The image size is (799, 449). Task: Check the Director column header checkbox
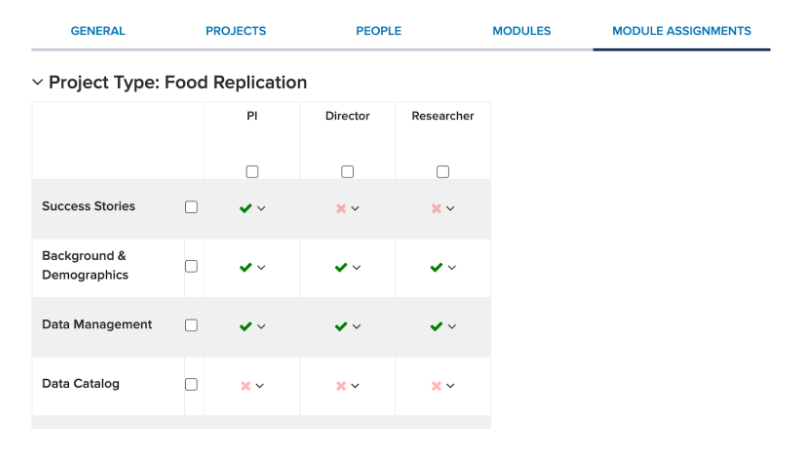click(x=347, y=172)
